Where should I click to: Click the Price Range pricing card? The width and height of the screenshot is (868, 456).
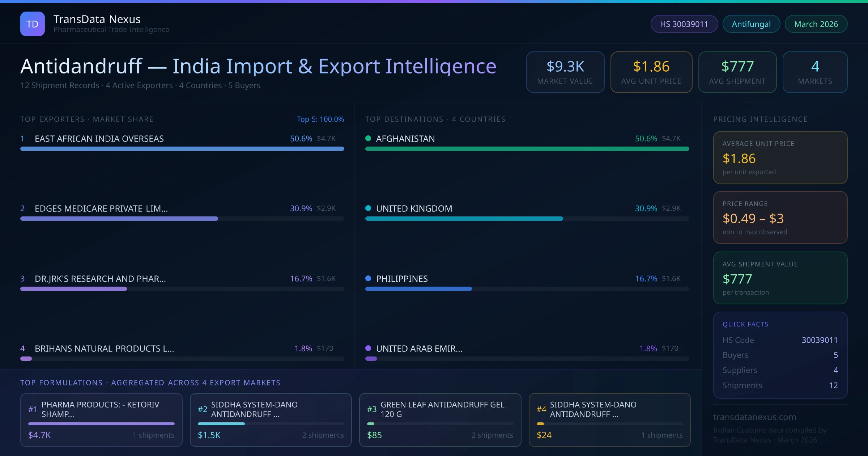click(x=780, y=218)
